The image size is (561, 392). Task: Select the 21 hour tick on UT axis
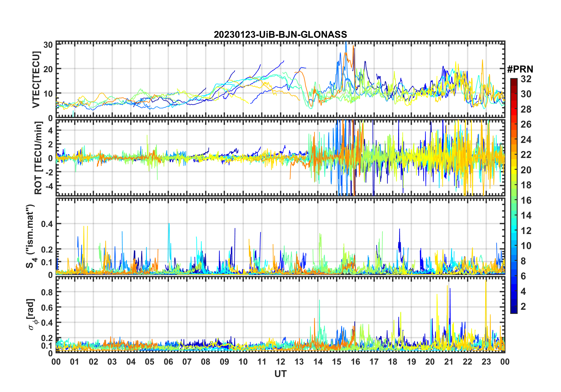coord(449,362)
